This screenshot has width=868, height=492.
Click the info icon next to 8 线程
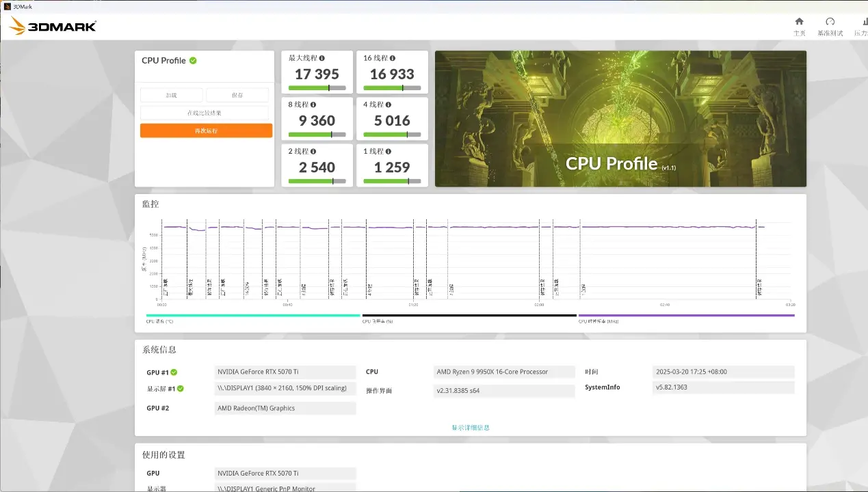coord(314,105)
